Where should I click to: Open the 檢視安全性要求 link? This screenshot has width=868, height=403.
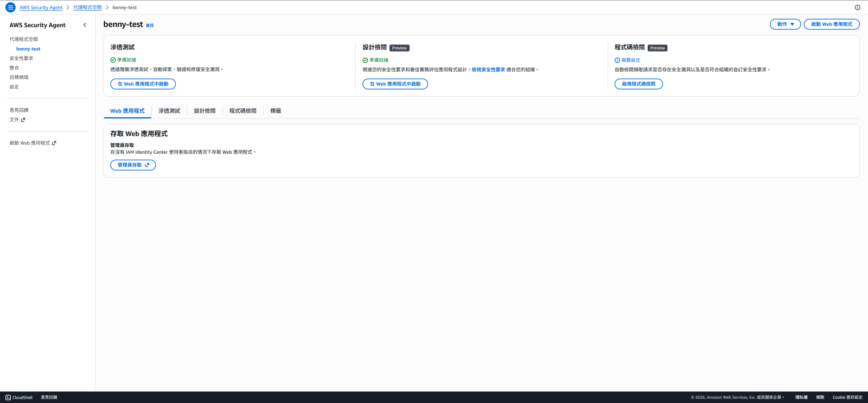click(488, 70)
